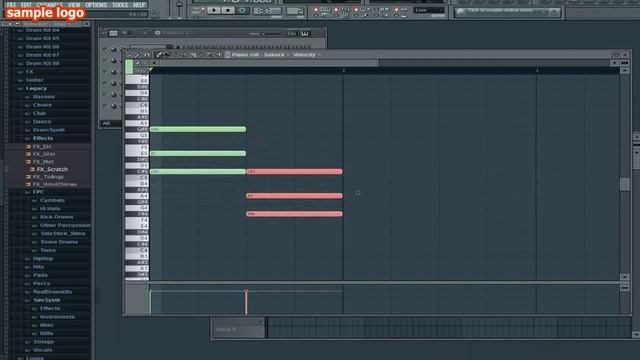Collapse the Effects folder in browser

click(42, 138)
